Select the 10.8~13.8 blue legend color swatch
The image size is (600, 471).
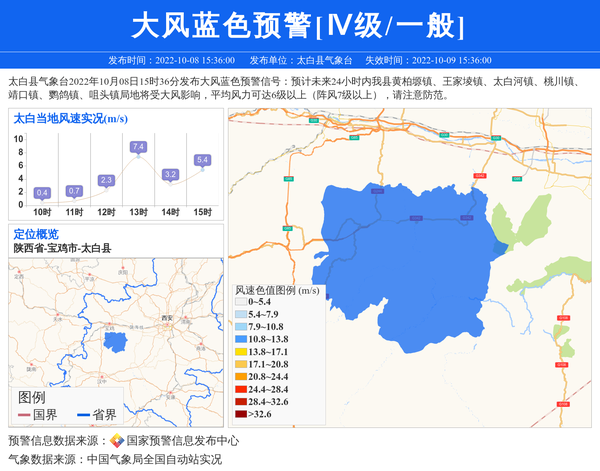click(x=239, y=340)
